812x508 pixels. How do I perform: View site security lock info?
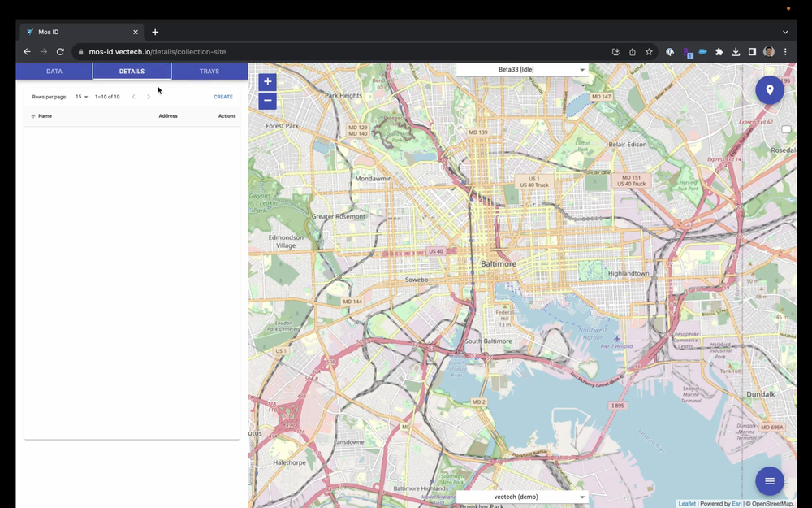tap(80, 52)
